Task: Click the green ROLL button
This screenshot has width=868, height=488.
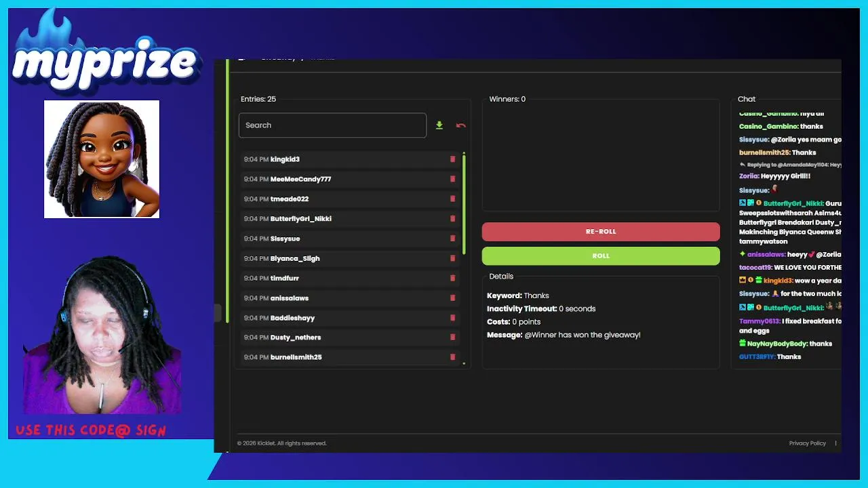Action: pyautogui.click(x=601, y=256)
